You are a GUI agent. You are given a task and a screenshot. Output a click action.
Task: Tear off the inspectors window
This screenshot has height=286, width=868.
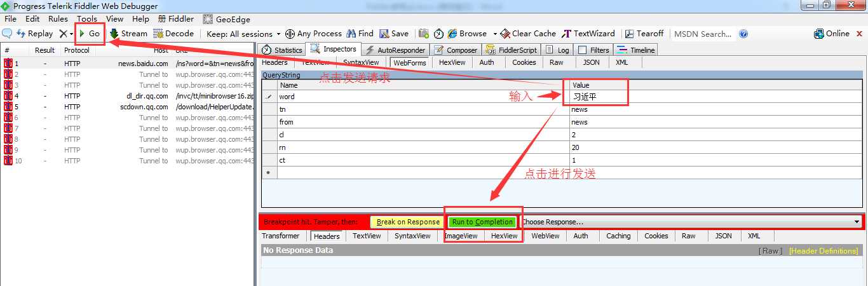pos(644,34)
